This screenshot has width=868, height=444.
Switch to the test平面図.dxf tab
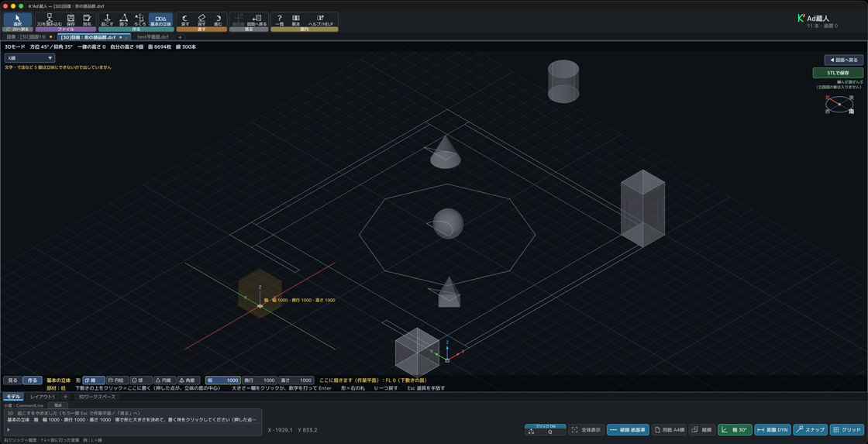(x=153, y=36)
